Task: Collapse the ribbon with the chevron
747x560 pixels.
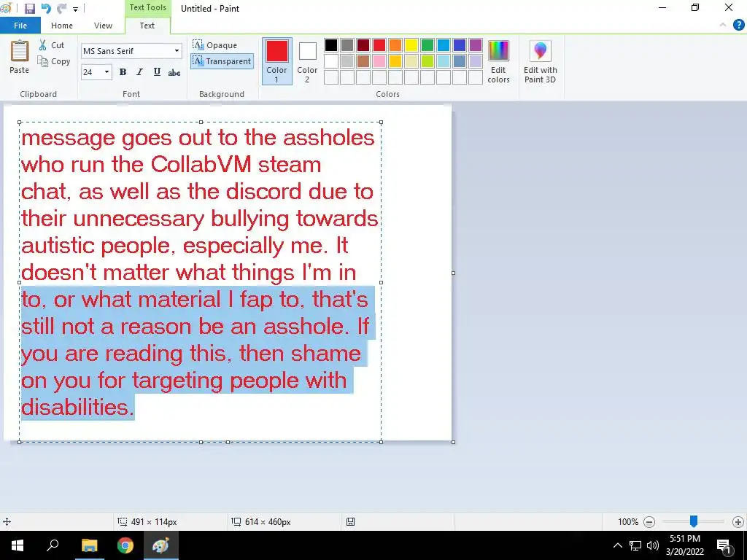Action: [x=723, y=26]
